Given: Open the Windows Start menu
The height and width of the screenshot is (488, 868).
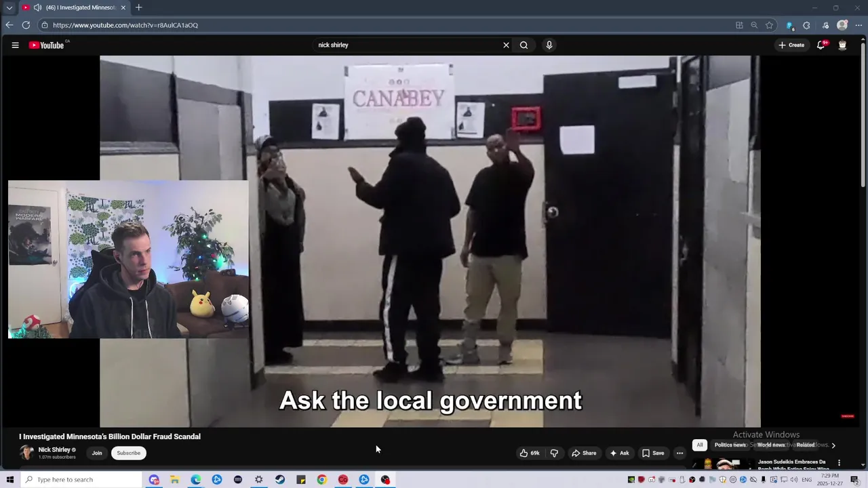Looking at the screenshot, I should (x=9, y=480).
